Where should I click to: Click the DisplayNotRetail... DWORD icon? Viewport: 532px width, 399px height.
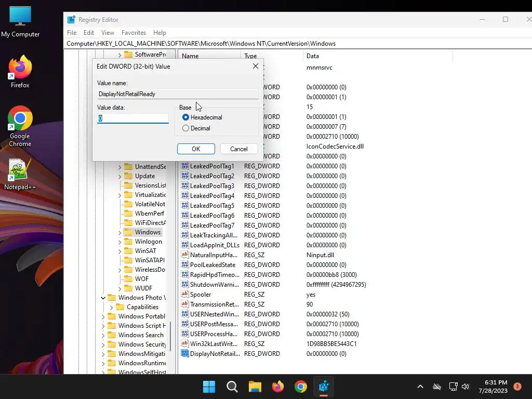pyautogui.click(x=184, y=353)
